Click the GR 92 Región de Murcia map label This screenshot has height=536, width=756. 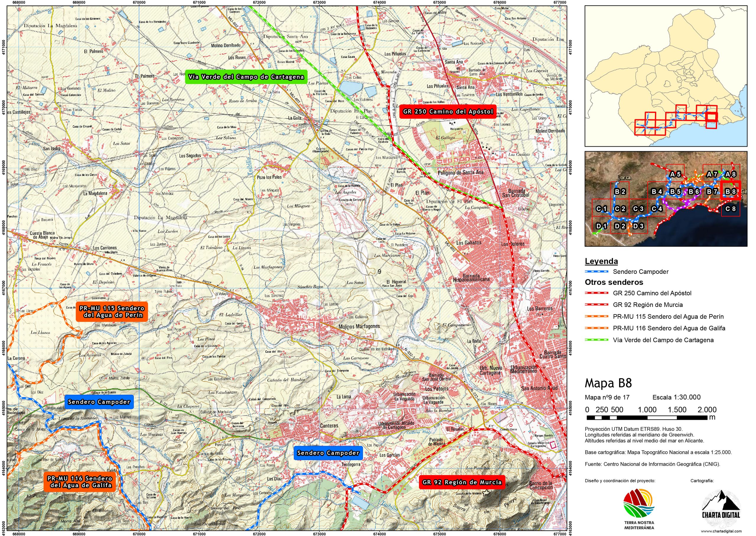tap(462, 482)
